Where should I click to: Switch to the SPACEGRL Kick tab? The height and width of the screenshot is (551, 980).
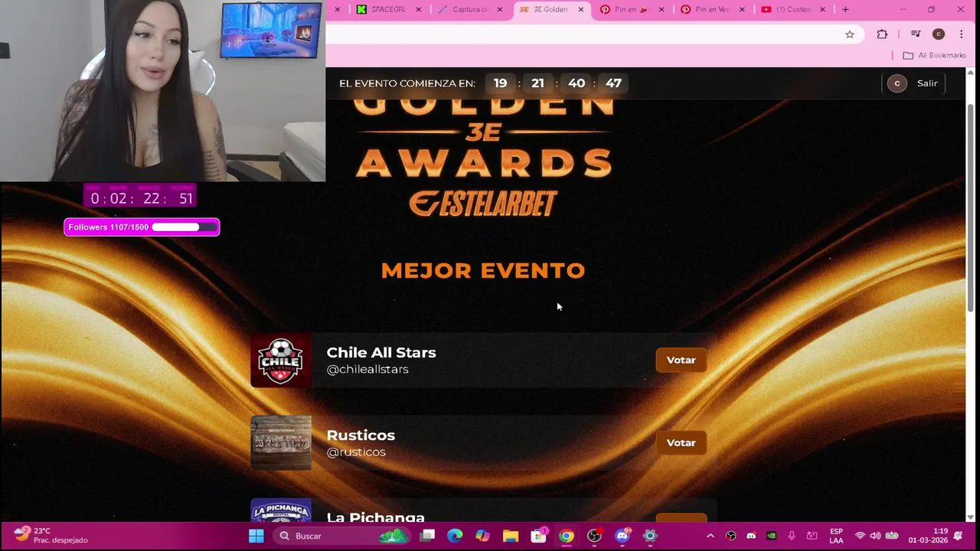tap(388, 9)
